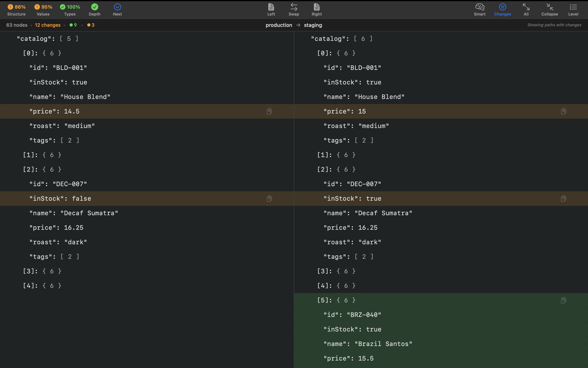Select right "roast": "dark" row

(x=441, y=242)
